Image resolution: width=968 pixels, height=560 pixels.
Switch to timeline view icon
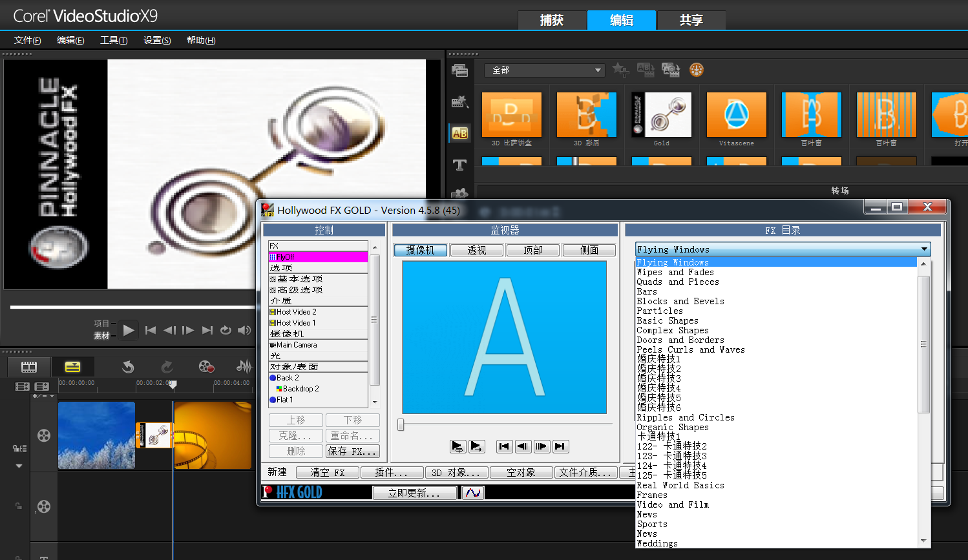click(x=73, y=367)
